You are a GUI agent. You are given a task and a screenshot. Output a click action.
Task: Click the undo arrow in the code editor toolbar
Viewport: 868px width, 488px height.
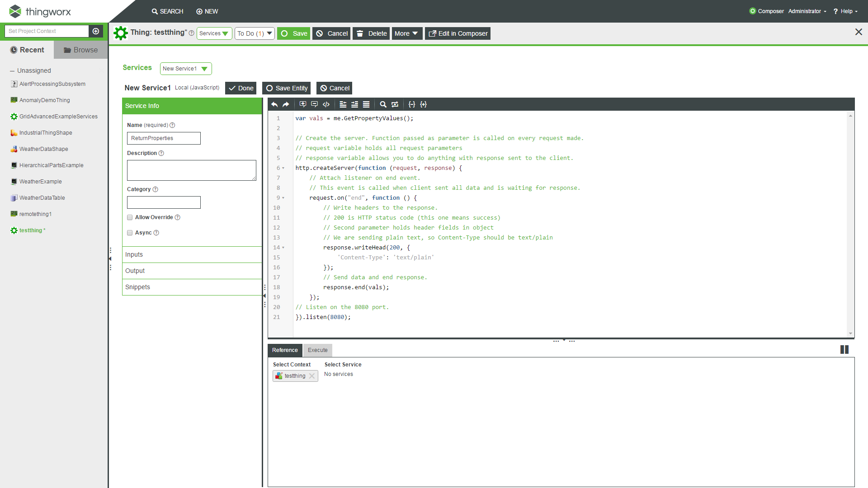[274, 104]
